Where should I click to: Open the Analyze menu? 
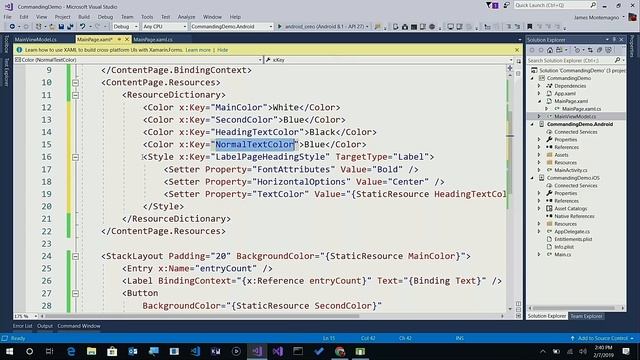(x=187, y=17)
